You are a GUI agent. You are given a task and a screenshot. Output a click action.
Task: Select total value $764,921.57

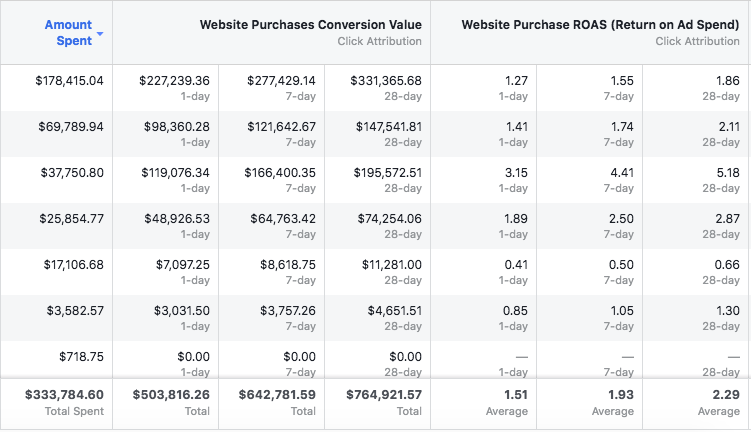384,395
